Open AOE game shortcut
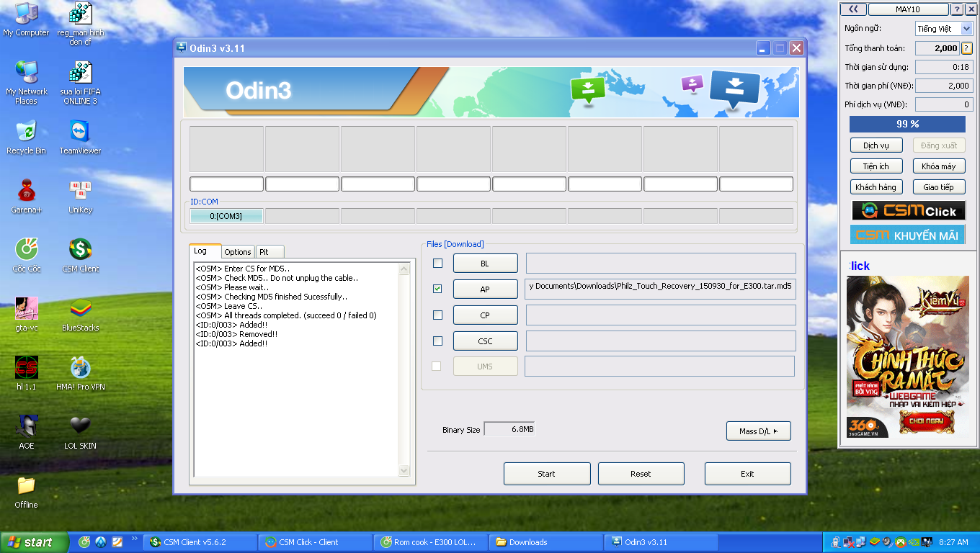Image resolution: width=980 pixels, height=553 pixels. pyautogui.click(x=26, y=433)
